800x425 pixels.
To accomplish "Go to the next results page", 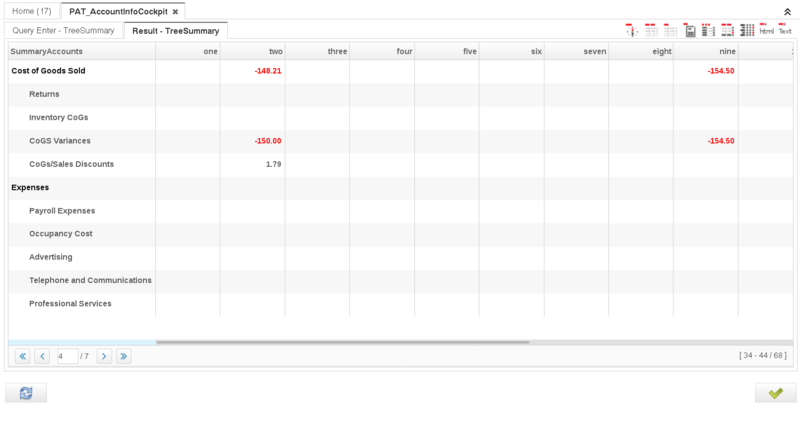I will pos(103,356).
